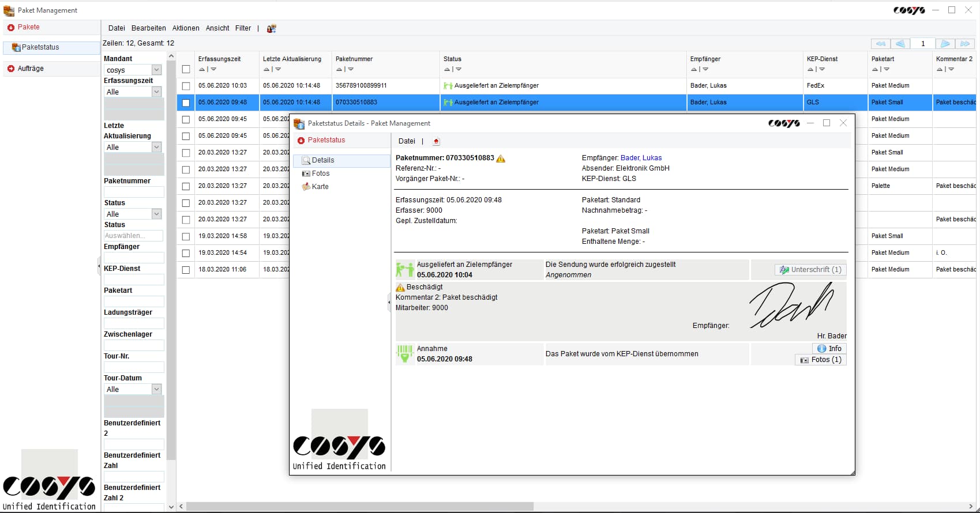Viewport: 980px width, 513px height.
Task: Open the Ansicht menu
Action: [x=217, y=28]
